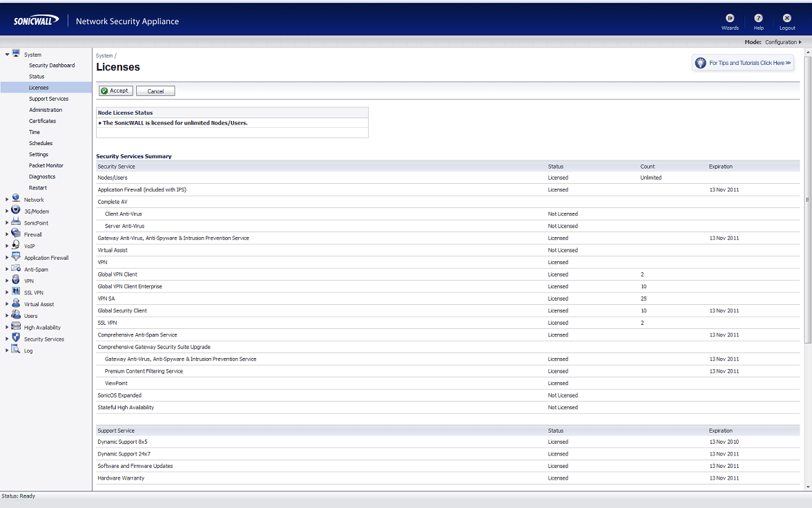812x508 pixels.
Task: Open the Status page in sidebar
Action: point(36,77)
